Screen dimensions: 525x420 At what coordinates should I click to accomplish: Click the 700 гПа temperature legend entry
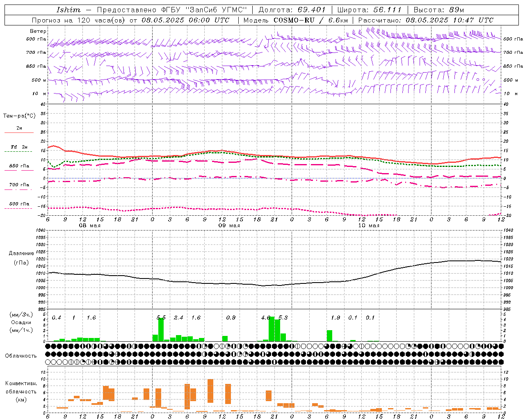[19, 185]
